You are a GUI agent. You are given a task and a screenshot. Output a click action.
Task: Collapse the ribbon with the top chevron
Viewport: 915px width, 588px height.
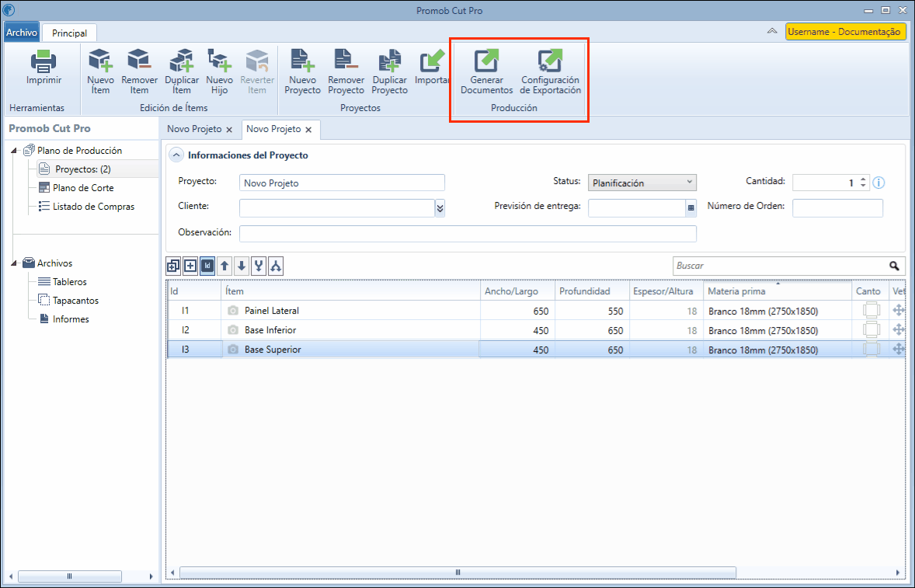point(772,32)
